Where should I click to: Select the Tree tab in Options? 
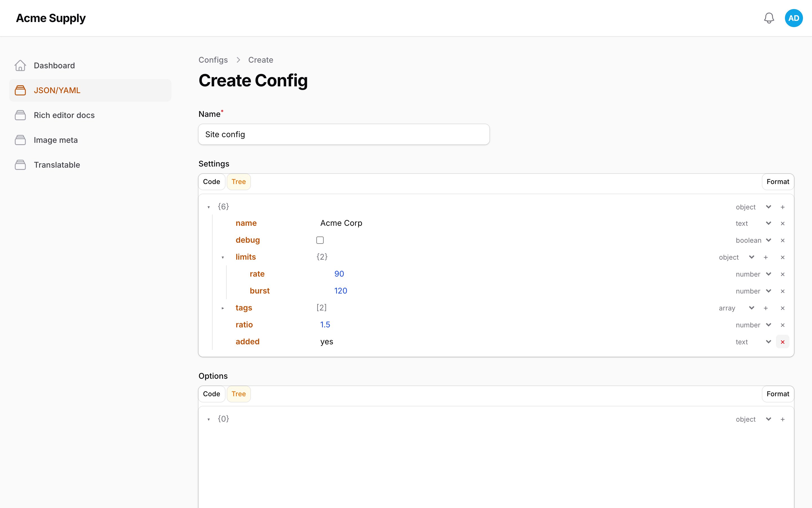point(239,394)
